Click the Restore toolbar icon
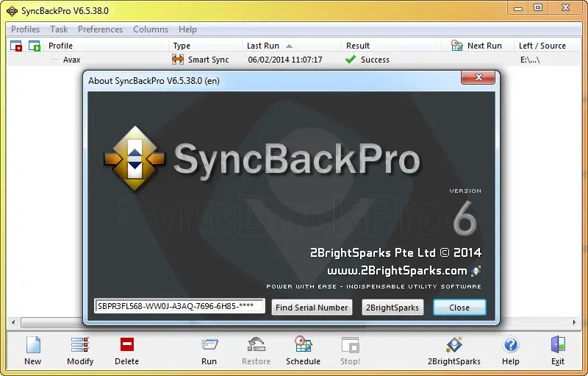 pos(257,344)
